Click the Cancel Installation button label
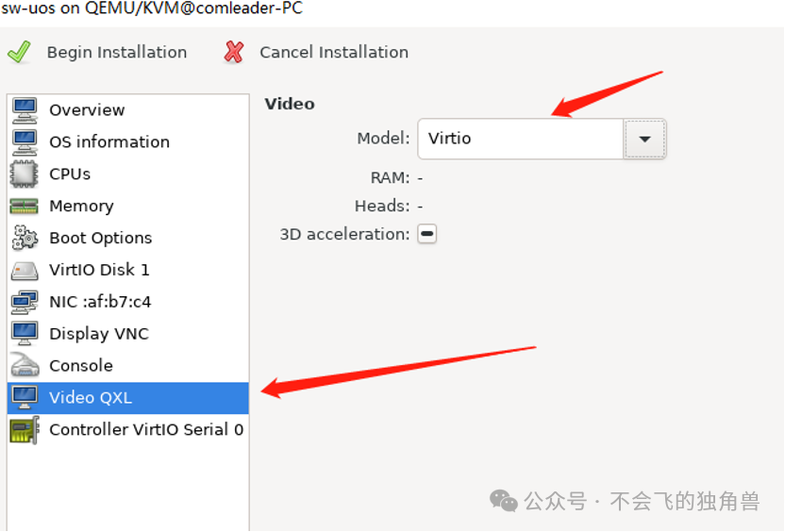785x532 pixels. 334,52
